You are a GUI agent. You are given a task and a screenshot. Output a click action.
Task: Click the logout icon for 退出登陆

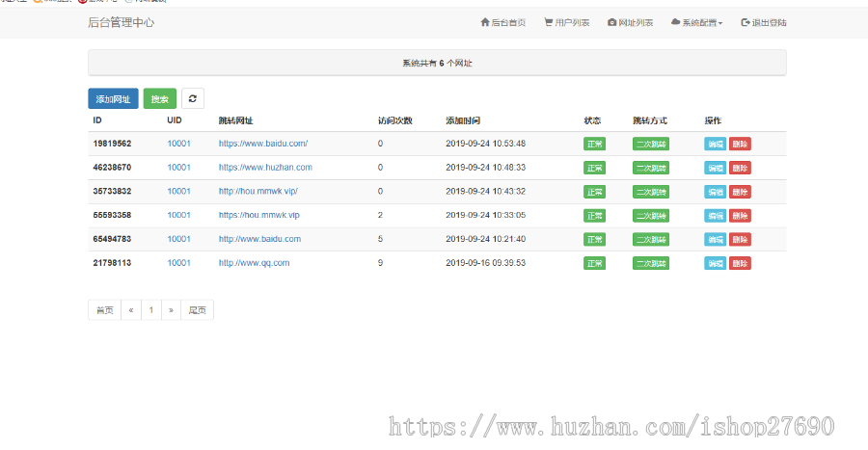(x=746, y=22)
